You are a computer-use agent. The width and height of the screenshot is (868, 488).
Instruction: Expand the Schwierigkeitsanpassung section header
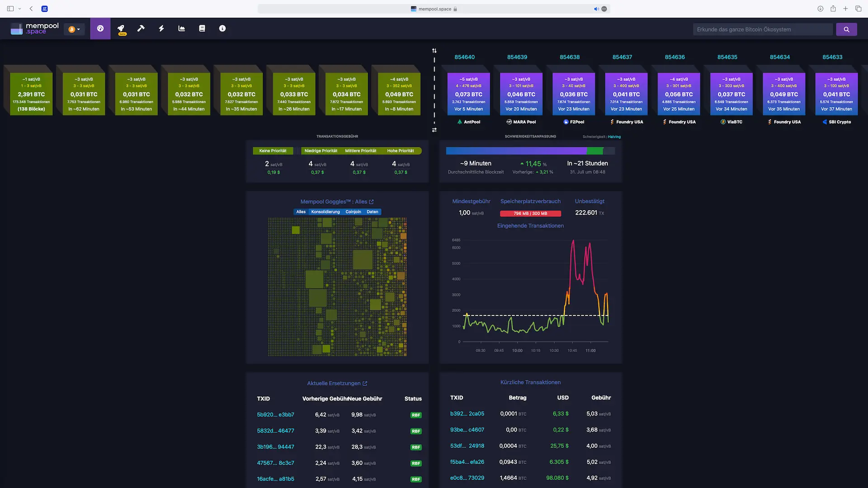click(x=530, y=136)
